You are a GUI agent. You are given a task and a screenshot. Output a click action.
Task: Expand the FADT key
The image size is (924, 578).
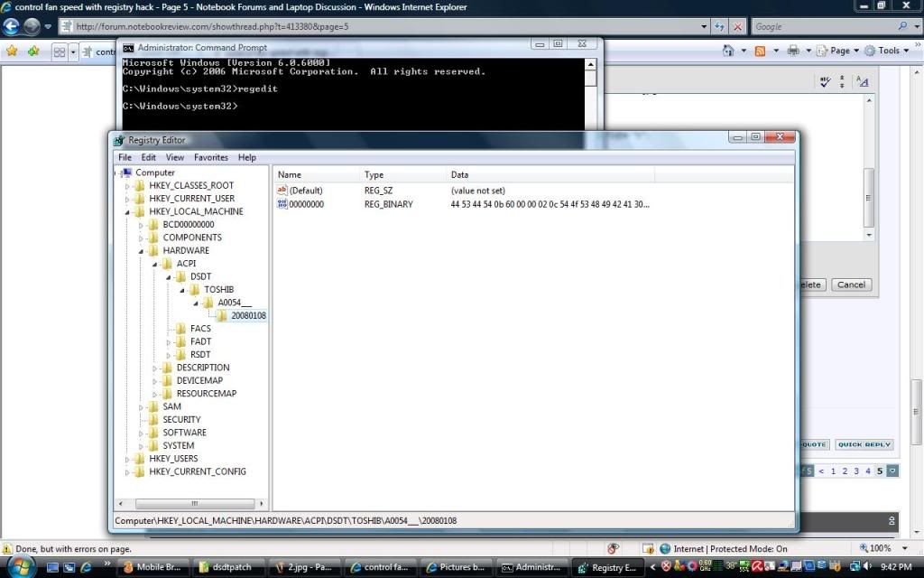(169, 341)
